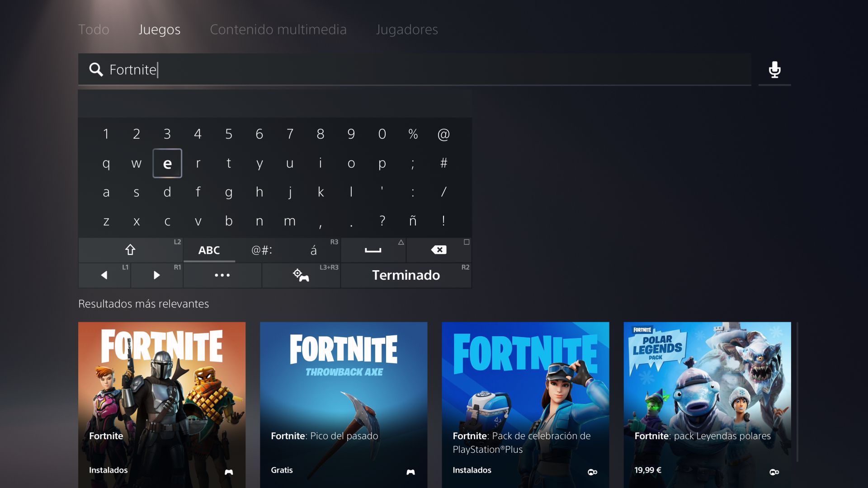Select the Juegos tab
868x488 pixels.
click(x=159, y=29)
